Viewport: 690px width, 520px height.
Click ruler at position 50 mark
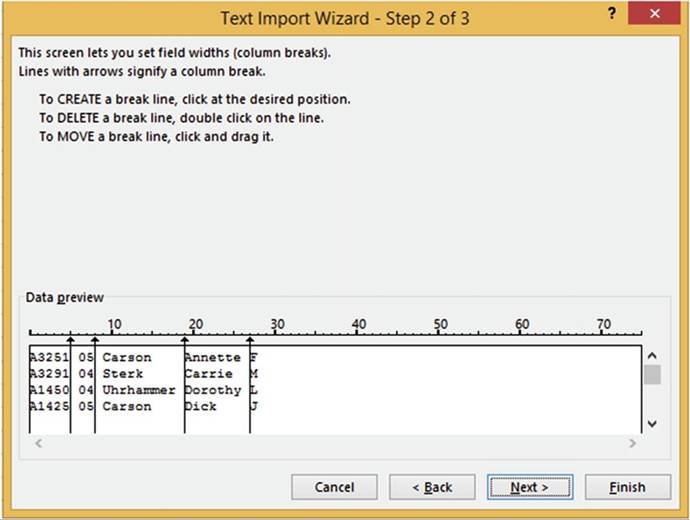[438, 334]
